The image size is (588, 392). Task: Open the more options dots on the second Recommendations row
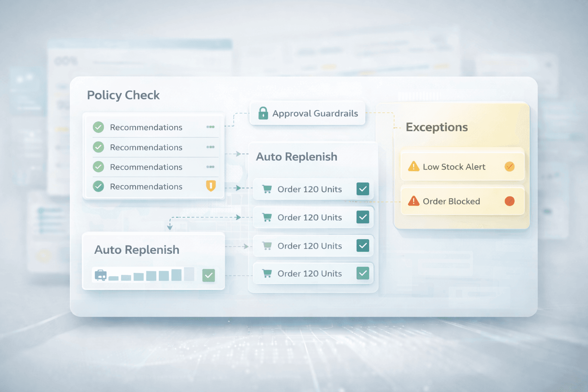tap(210, 147)
